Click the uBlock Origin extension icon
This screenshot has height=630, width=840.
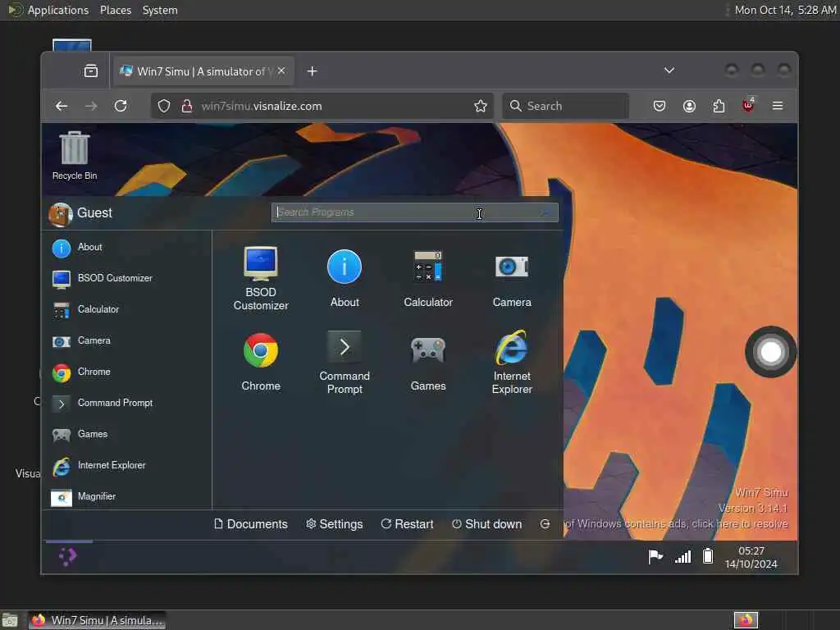tap(748, 105)
